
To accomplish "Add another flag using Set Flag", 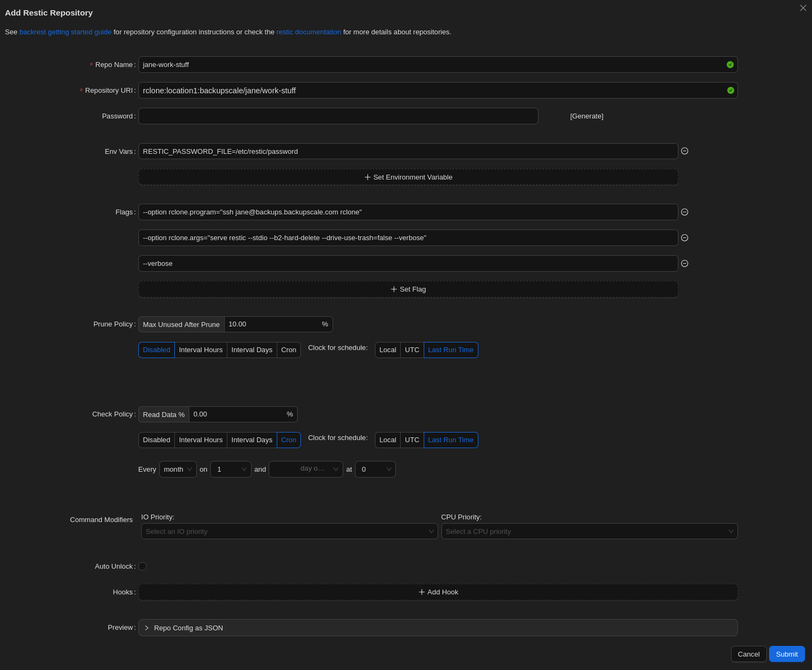I will 408,289.
